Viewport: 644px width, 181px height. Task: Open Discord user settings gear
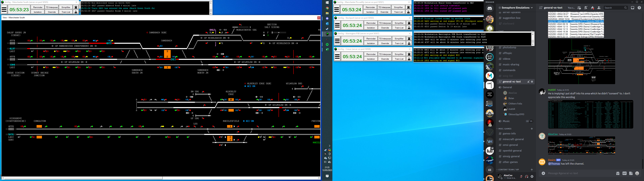[x=532, y=176]
